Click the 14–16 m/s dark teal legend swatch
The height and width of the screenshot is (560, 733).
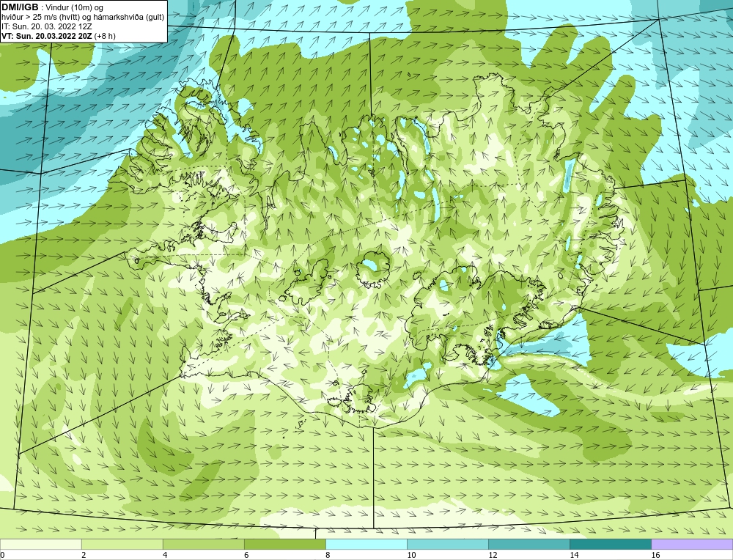point(611,544)
